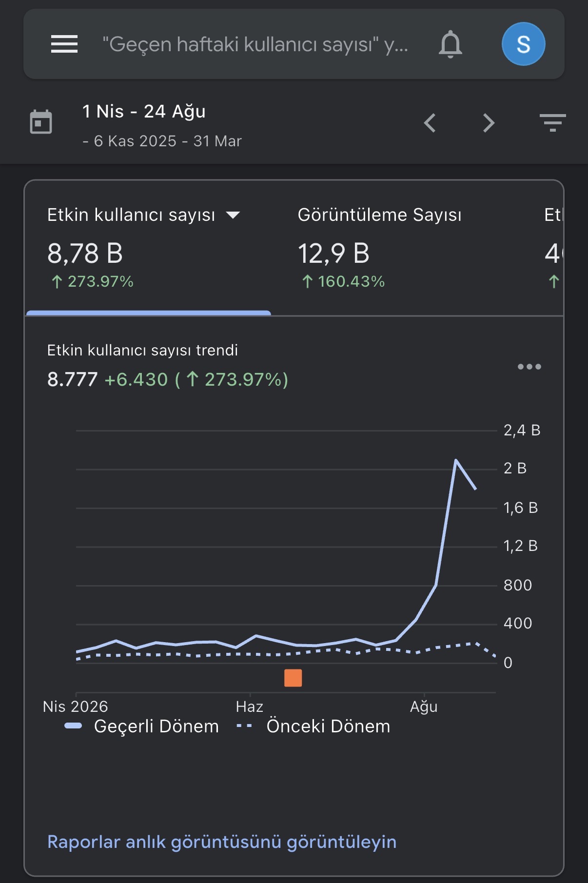The height and width of the screenshot is (883, 588).
Task: Open the S account avatar
Action: click(x=523, y=44)
